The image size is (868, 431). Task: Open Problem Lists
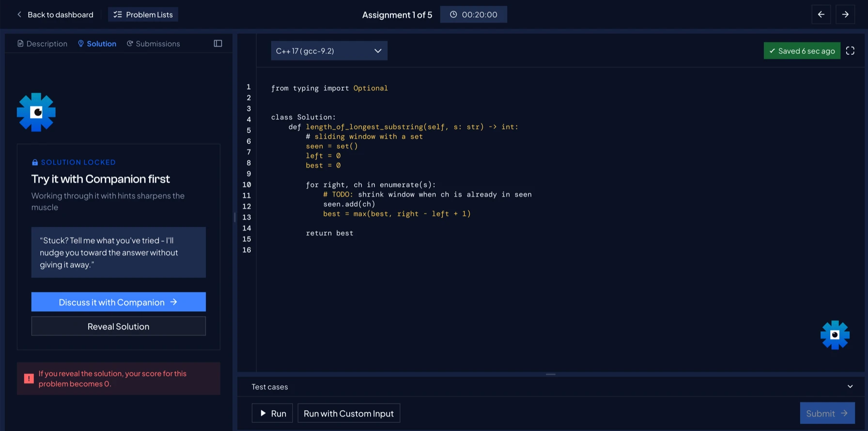point(143,15)
